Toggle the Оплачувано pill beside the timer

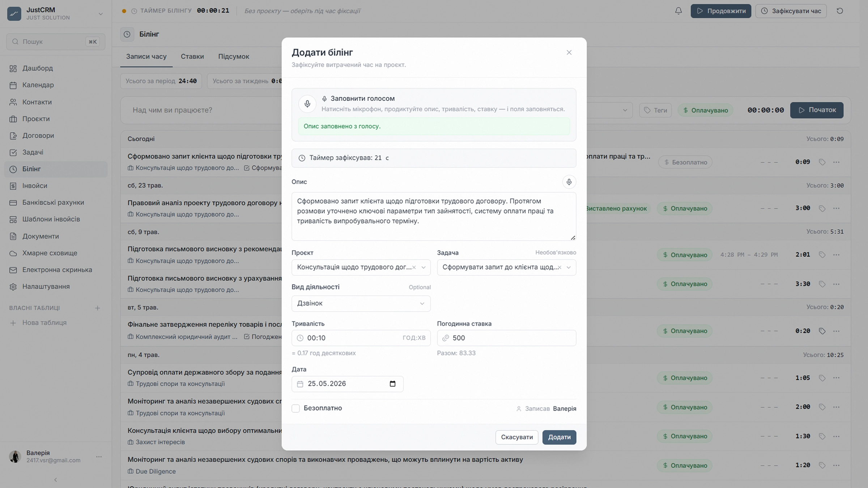[x=705, y=110]
